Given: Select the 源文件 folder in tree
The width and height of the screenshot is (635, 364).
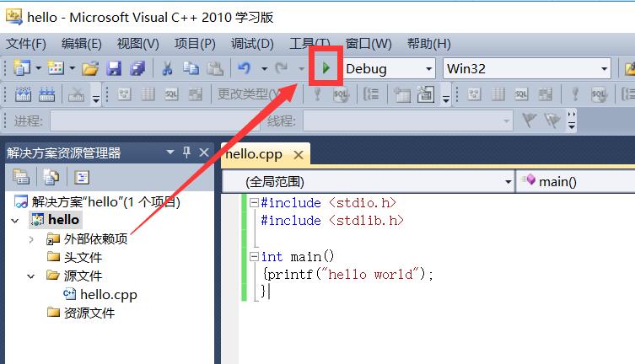Looking at the screenshot, I should tap(83, 276).
